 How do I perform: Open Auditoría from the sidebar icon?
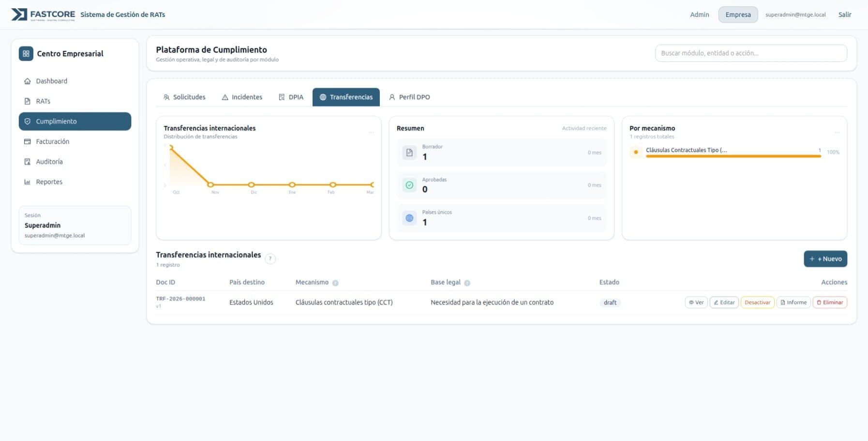[28, 162]
